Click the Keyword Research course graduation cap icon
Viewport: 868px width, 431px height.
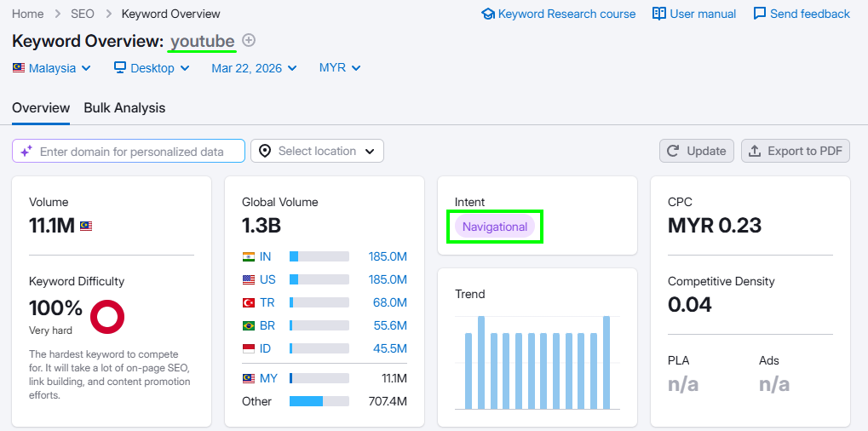coord(488,14)
